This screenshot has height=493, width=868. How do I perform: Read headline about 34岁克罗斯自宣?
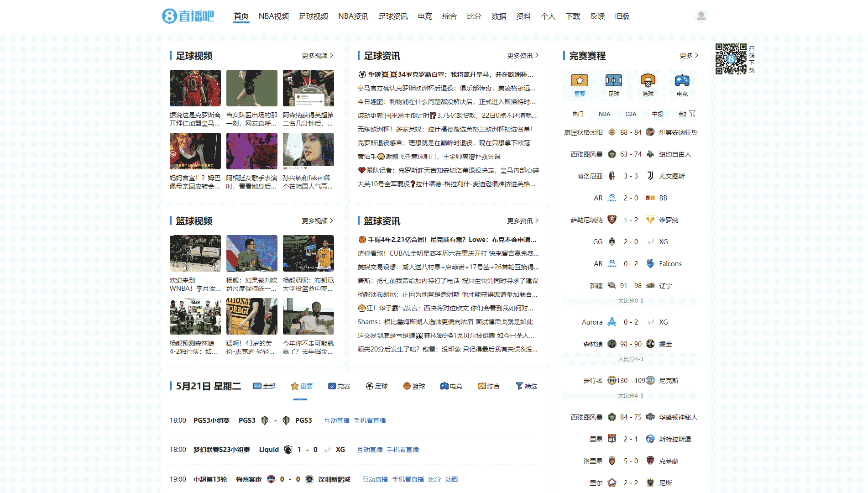pyautogui.click(x=445, y=74)
